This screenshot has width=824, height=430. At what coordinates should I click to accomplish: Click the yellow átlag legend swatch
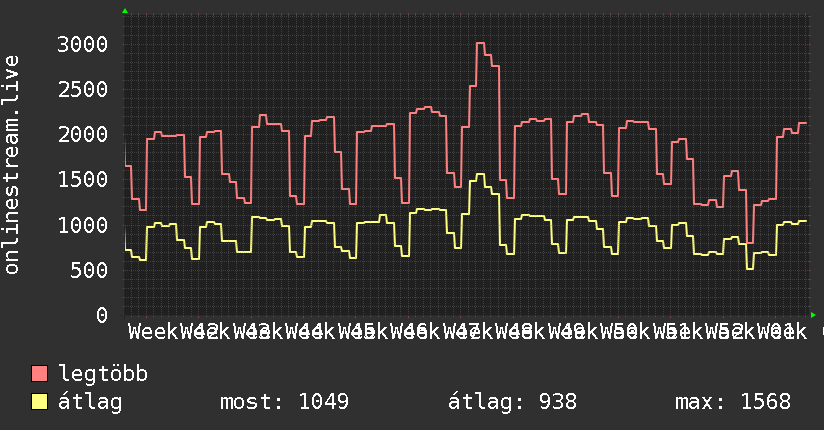coord(39,401)
